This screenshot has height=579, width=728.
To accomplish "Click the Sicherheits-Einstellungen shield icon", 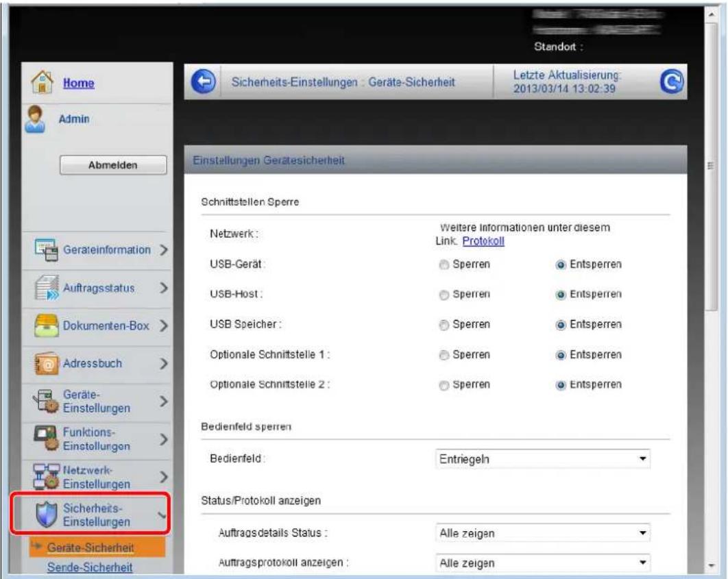I will [47, 515].
